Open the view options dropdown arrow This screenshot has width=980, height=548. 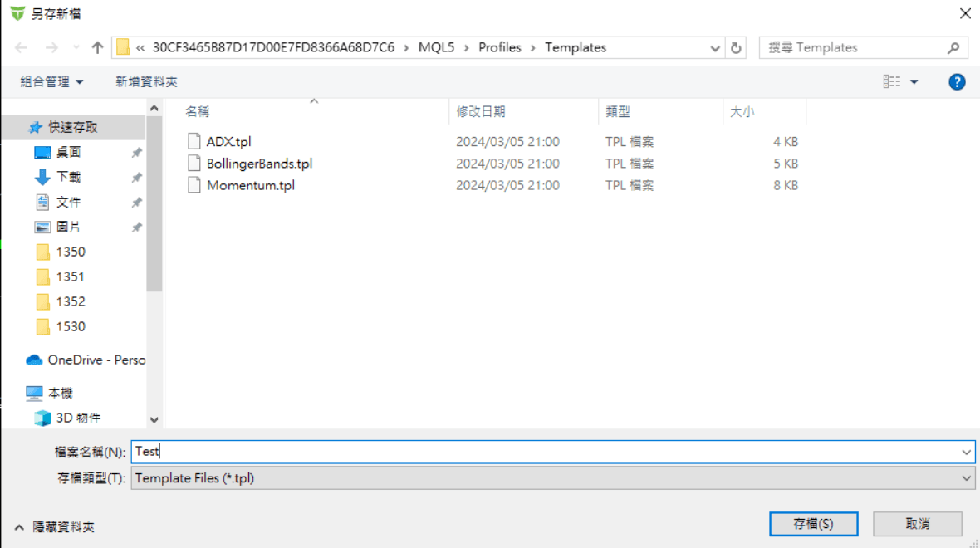tap(914, 82)
